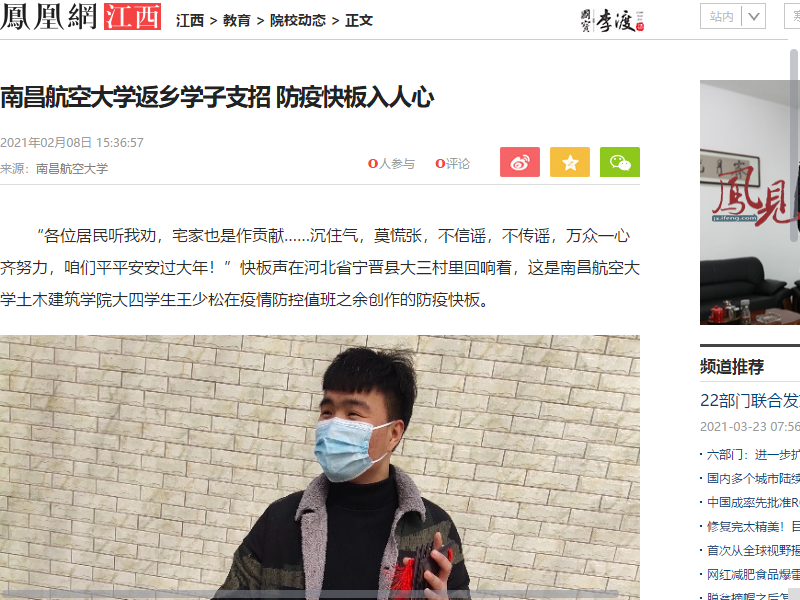Open the 六部门 news item
The width and height of the screenshot is (800, 600).
(x=753, y=455)
